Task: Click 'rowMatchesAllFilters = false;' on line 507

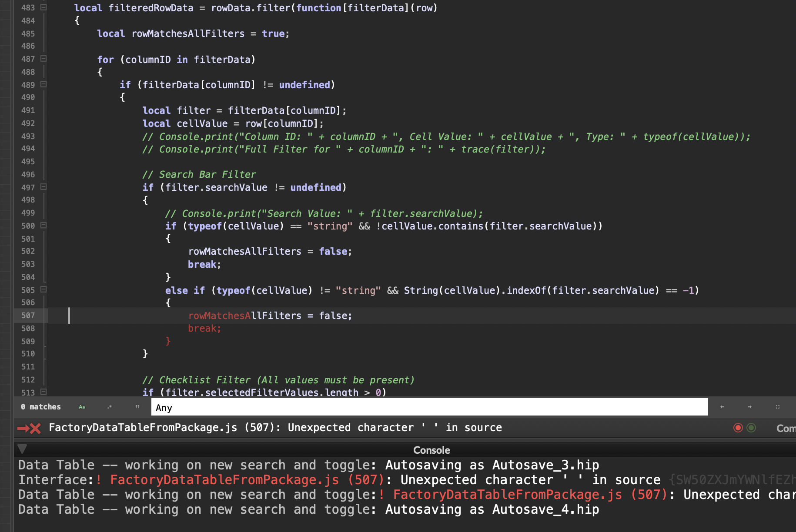Action: (270, 316)
